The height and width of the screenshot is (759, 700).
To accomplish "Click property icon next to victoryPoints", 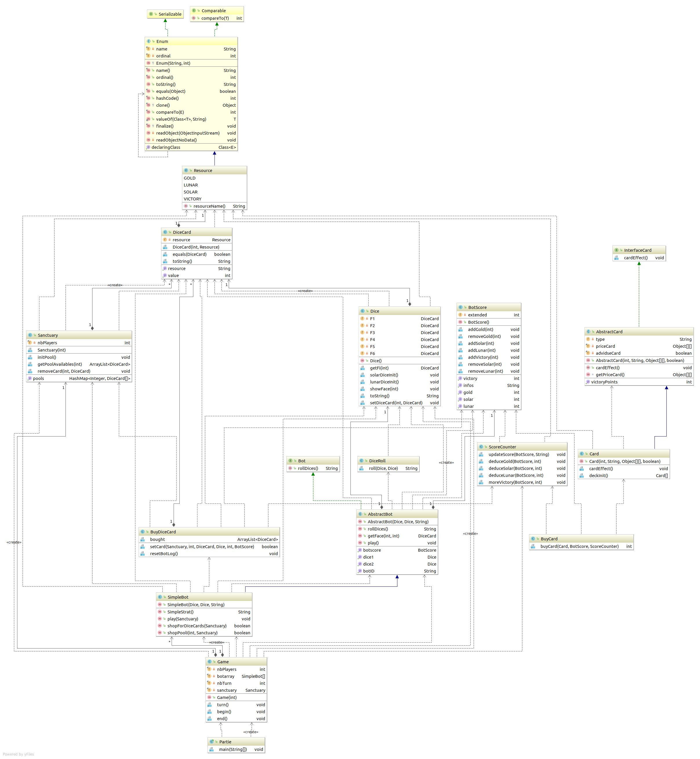I will (x=588, y=382).
